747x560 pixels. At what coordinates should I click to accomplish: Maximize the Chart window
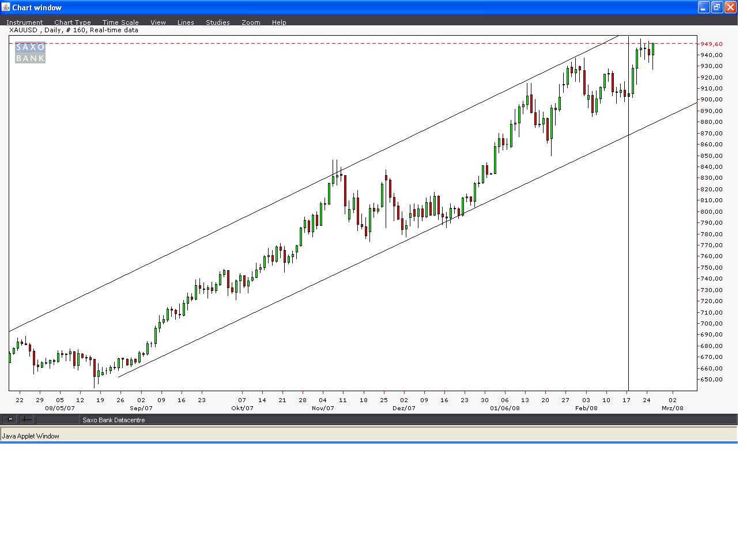(x=716, y=7)
